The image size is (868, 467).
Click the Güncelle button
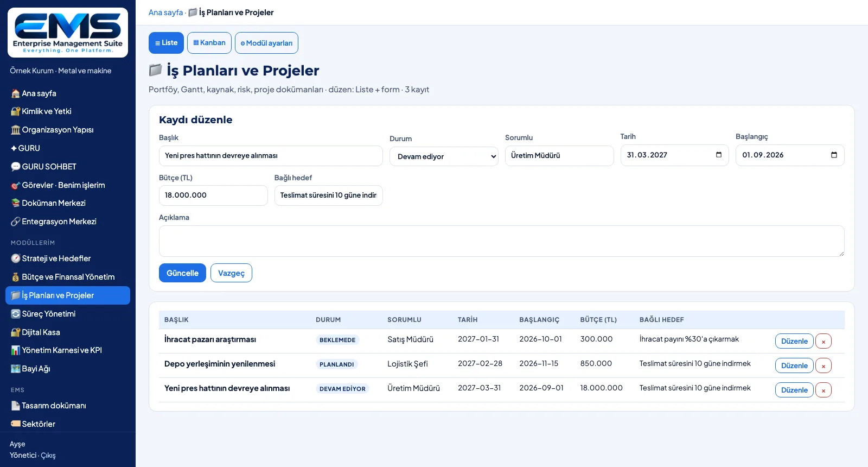click(x=182, y=273)
